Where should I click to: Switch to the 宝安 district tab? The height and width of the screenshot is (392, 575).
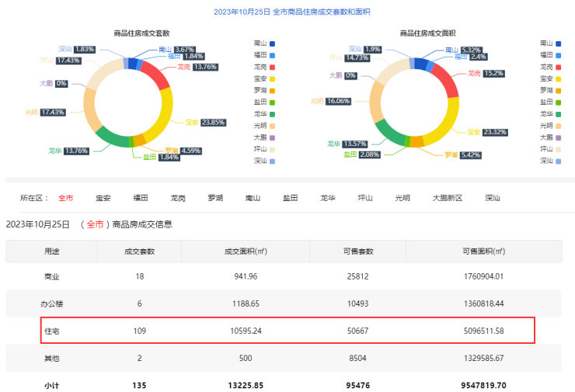[103, 198]
